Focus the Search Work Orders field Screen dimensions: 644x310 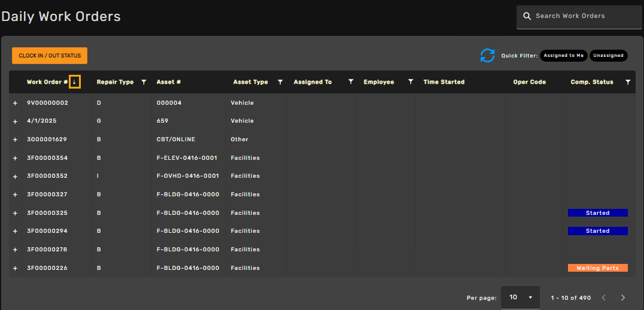[x=579, y=16]
